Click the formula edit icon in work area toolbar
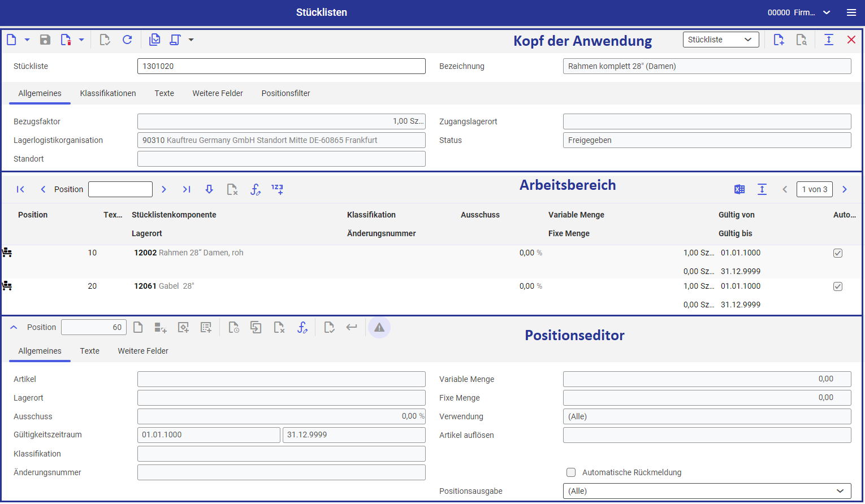865x504 pixels. (x=255, y=189)
